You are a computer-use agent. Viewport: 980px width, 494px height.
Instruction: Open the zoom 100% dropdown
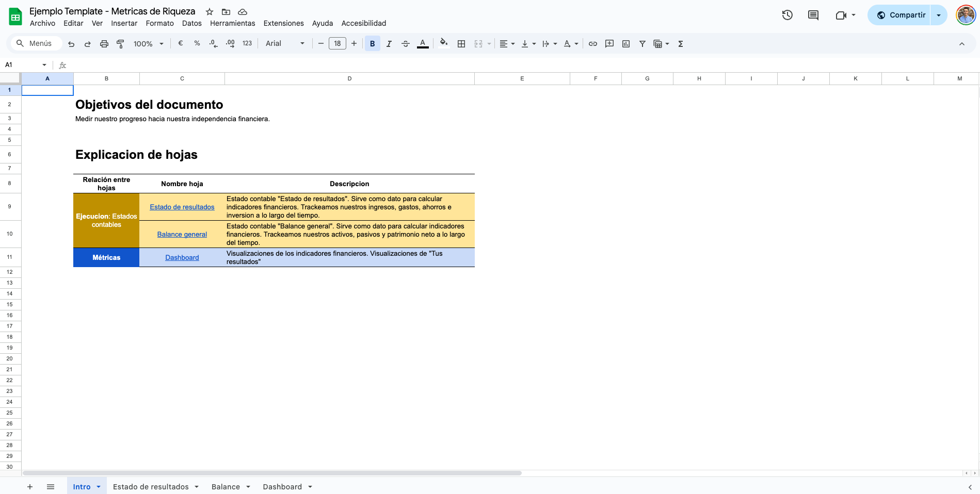coord(148,44)
